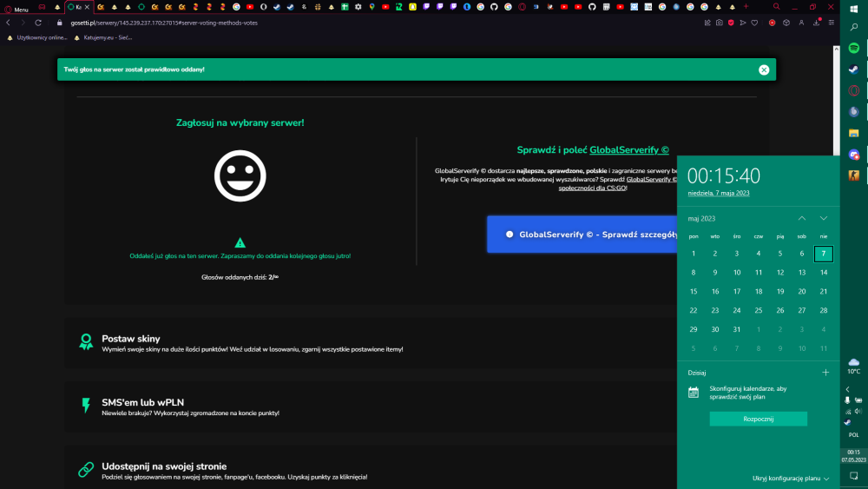
Task: Open Easy Setup sliders menu
Action: tap(832, 23)
